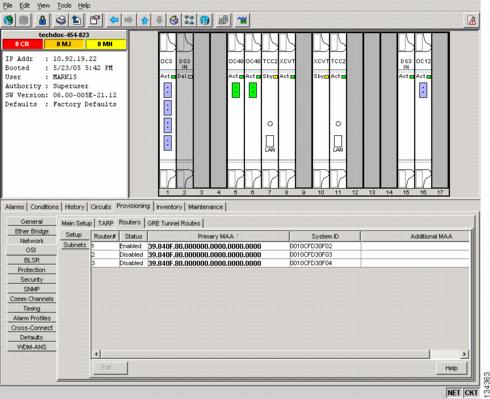The image size is (490, 399).
Task: Click green port on slot 5 OC48 card
Action: click(x=236, y=90)
